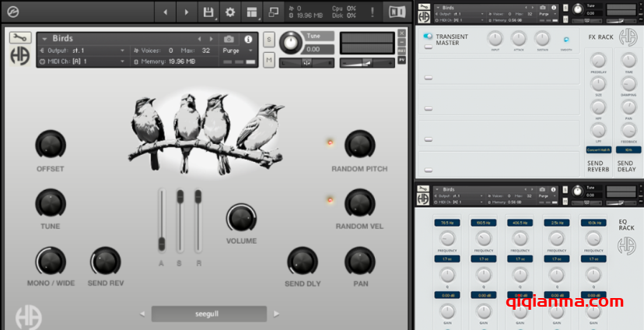Toggle the Smooth LED in Transient Master

tap(566, 40)
